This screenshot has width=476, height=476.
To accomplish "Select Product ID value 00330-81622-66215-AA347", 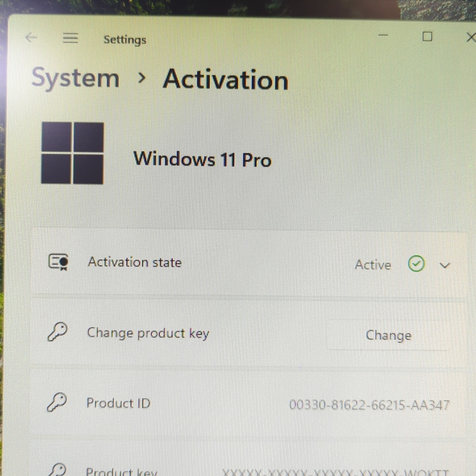I will tap(369, 405).
